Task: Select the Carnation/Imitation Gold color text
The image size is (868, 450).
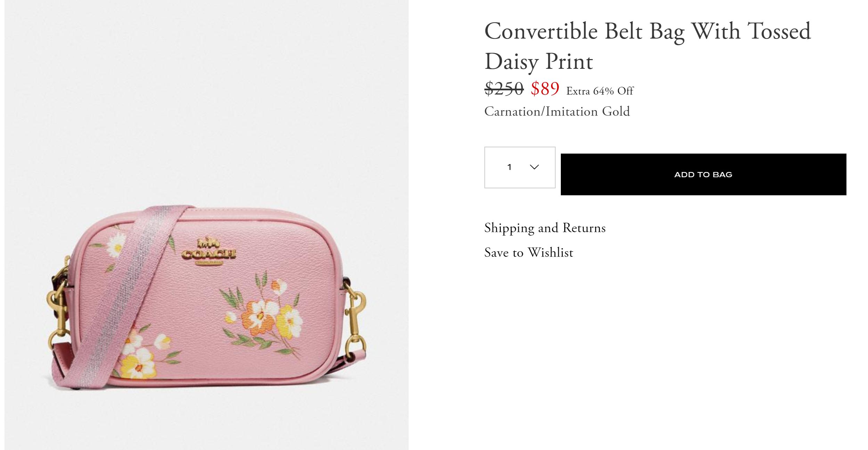Action: coord(557,112)
